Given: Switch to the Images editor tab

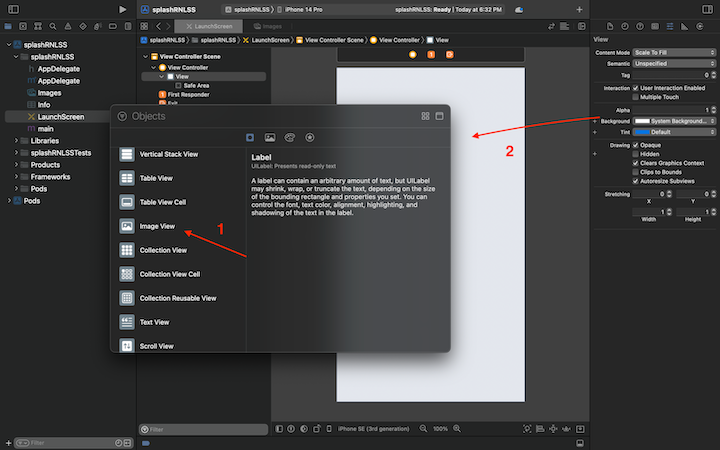Looking at the screenshot, I should pyautogui.click(x=267, y=25).
